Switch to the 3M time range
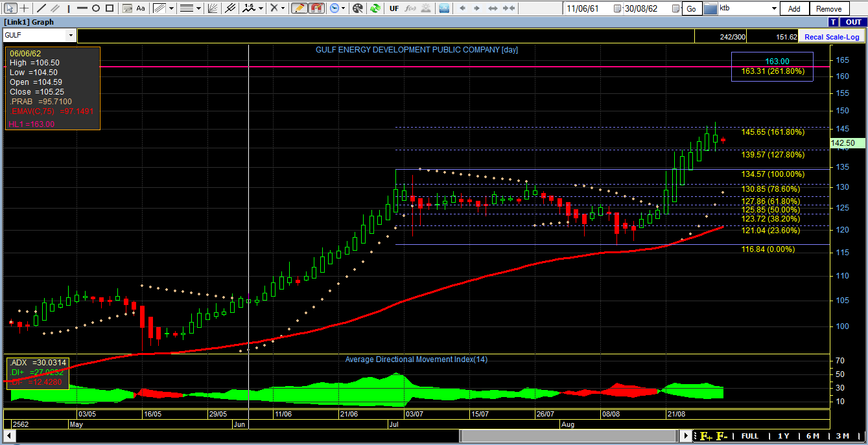Image resolution: width=868 pixels, height=445 pixels. (x=843, y=436)
